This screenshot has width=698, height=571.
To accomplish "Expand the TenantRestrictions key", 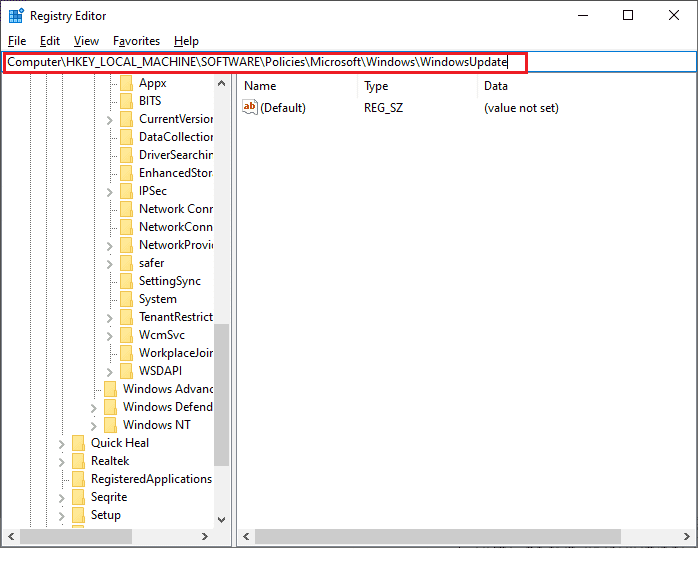I will point(110,318).
